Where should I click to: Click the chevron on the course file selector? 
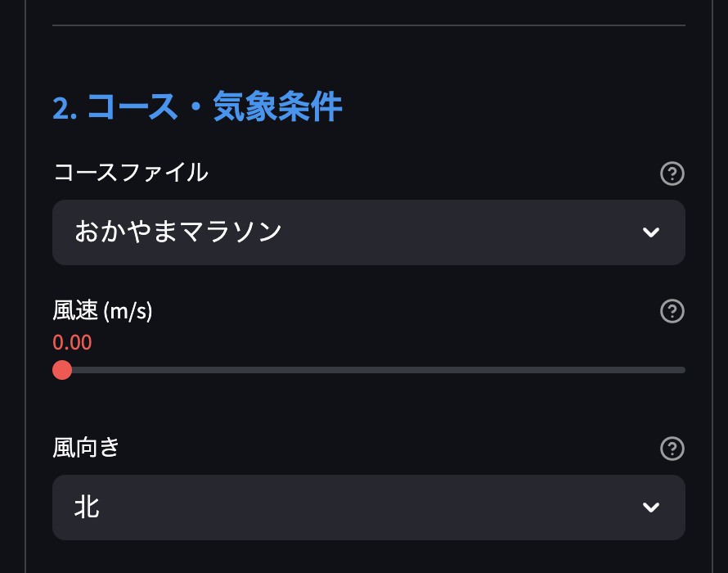point(651,232)
